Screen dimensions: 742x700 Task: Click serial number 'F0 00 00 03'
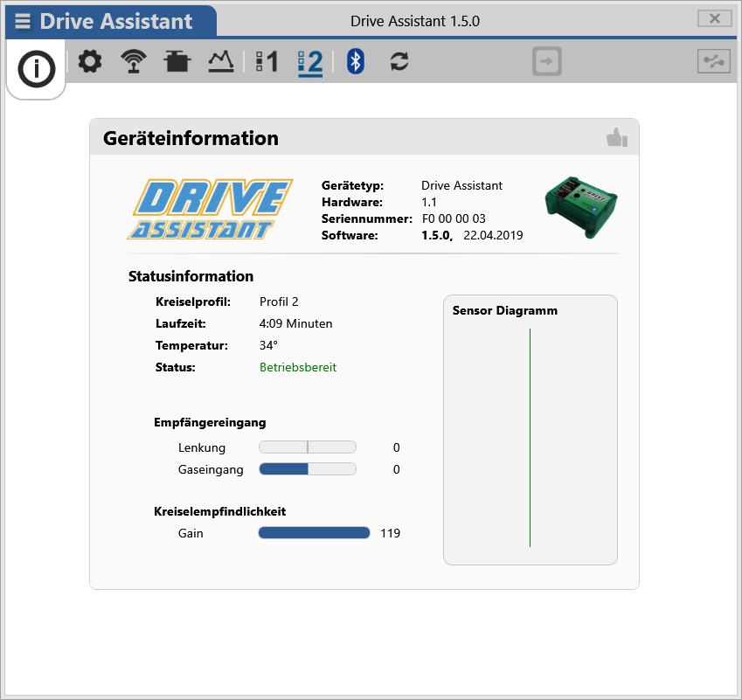[454, 218]
